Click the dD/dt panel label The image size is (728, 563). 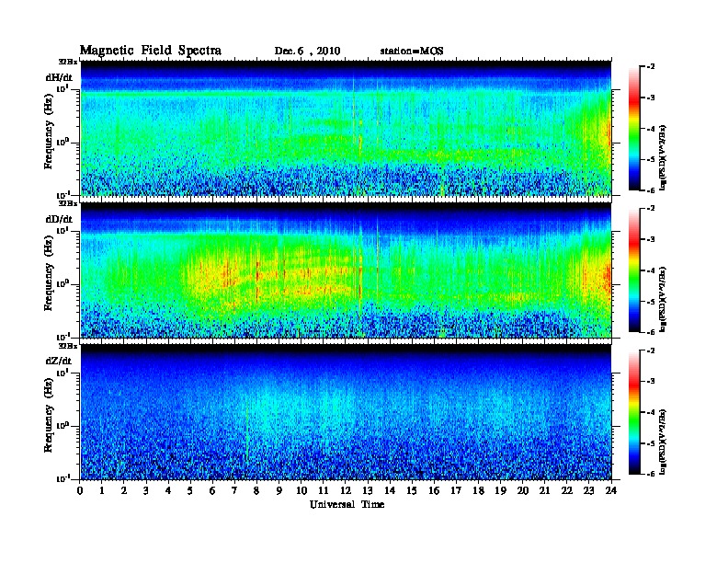(59, 219)
